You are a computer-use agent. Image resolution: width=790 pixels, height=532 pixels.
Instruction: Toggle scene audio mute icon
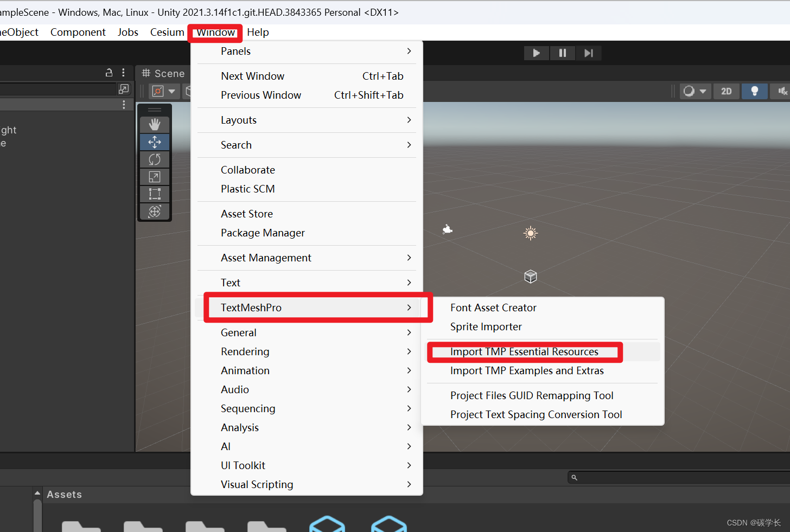[x=782, y=91]
